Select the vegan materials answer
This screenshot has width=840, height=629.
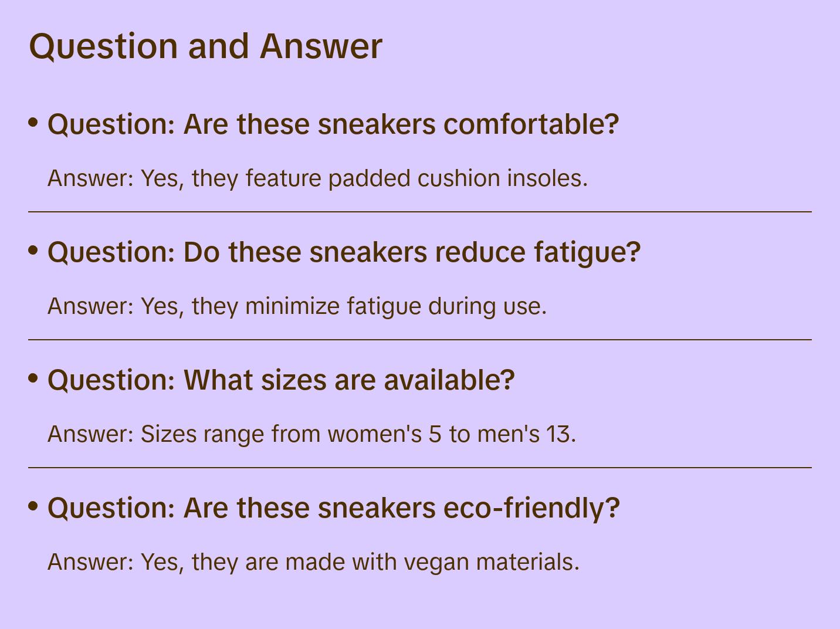click(x=313, y=562)
